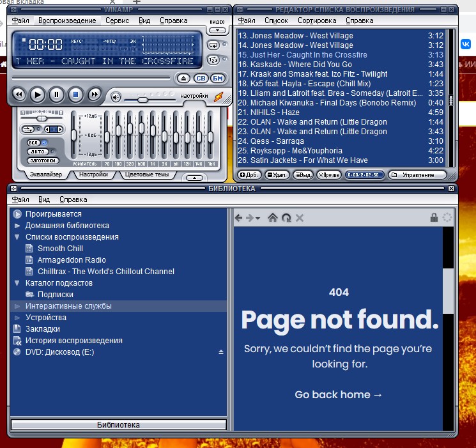Image resolution: width=476 pixels, height=448 pixels.
Task: Click the Удал. remove button in playlist
Action: point(277,175)
